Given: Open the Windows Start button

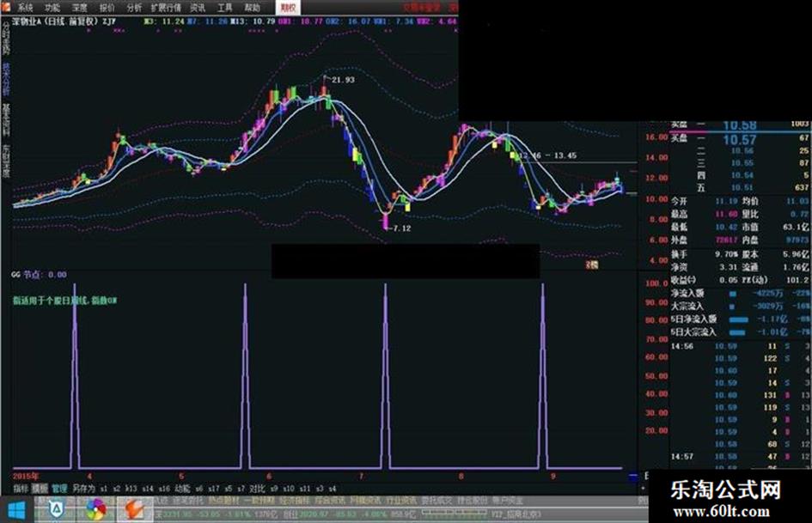Looking at the screenshot, I should tap(16, 511).
